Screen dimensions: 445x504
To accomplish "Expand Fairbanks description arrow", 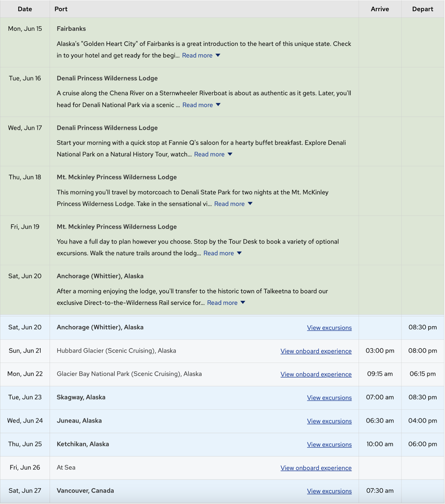I will pyautogui.click(x=218, y=55).
